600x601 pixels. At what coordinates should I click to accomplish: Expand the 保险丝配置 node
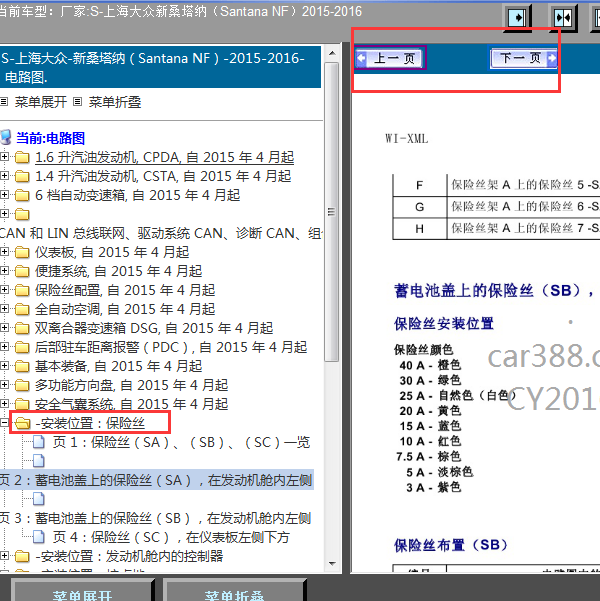(4, 289)
